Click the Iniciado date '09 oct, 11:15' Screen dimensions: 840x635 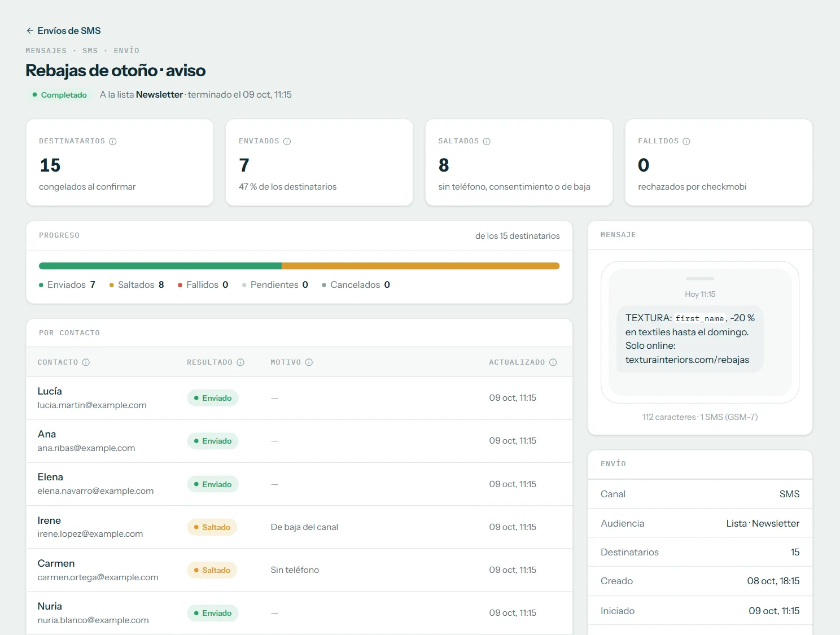coord(774,611)
